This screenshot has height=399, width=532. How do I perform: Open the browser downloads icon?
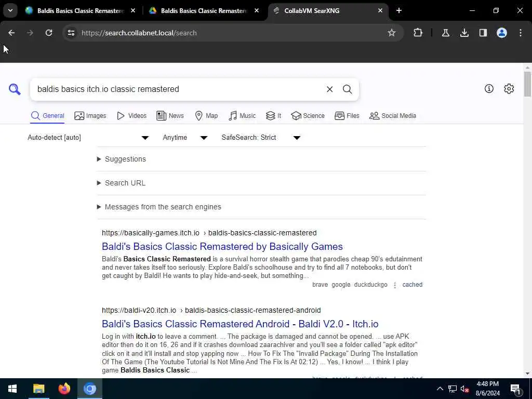pyautogui.click(x=464, y=33)
